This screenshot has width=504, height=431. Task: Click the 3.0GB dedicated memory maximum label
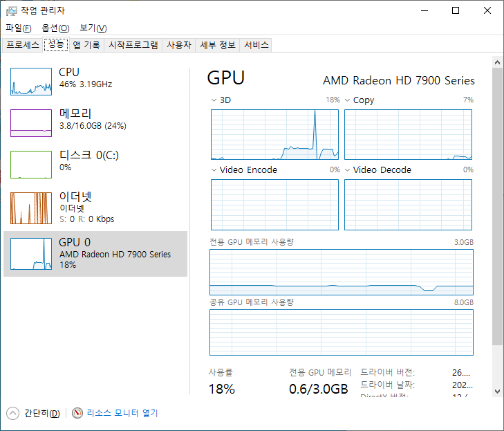pos(464,242)
